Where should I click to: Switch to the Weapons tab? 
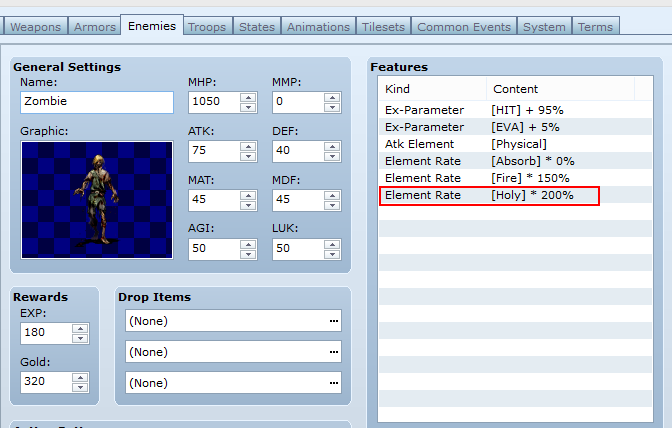35,26
